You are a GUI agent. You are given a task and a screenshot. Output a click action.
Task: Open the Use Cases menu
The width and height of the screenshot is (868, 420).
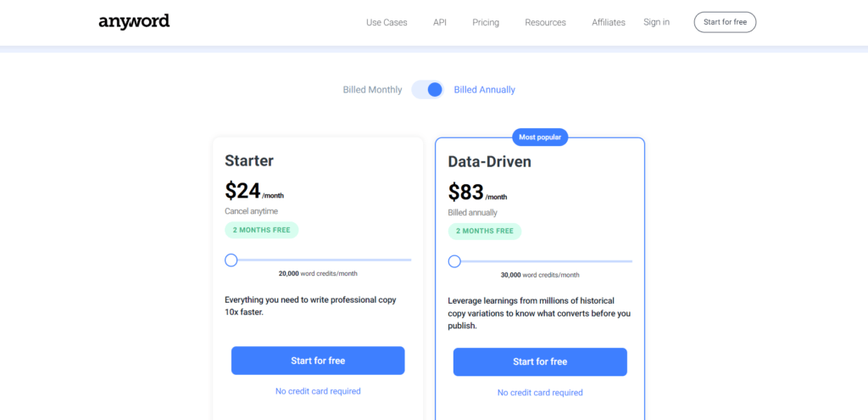tap(387, 22)
